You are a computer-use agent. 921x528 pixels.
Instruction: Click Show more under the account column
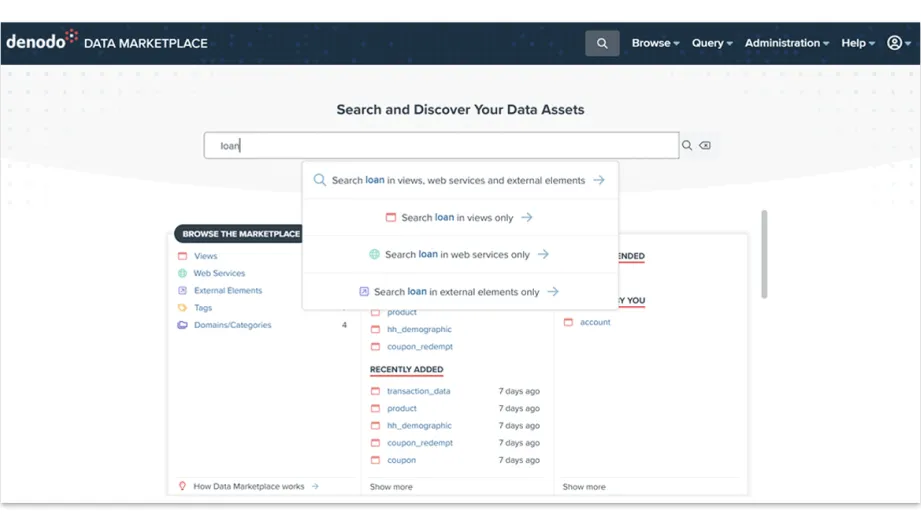[x=584, y=487]
